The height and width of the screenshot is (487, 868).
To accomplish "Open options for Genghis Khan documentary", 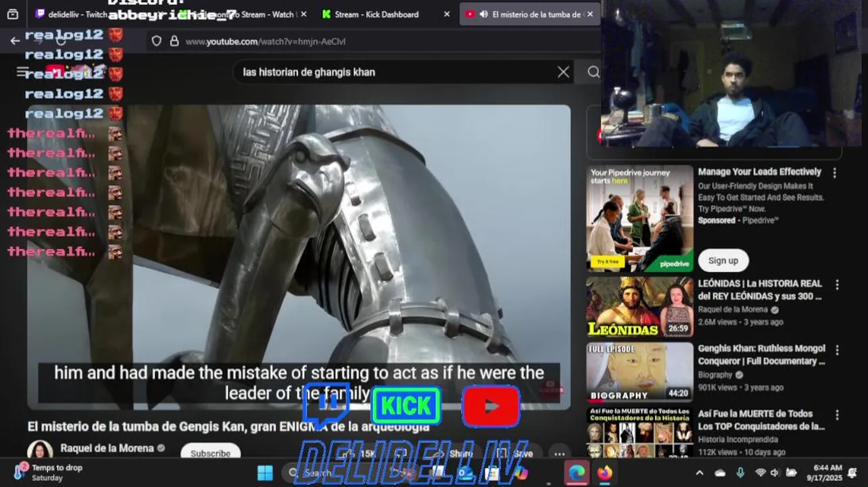I will click(x=837, y=350).
